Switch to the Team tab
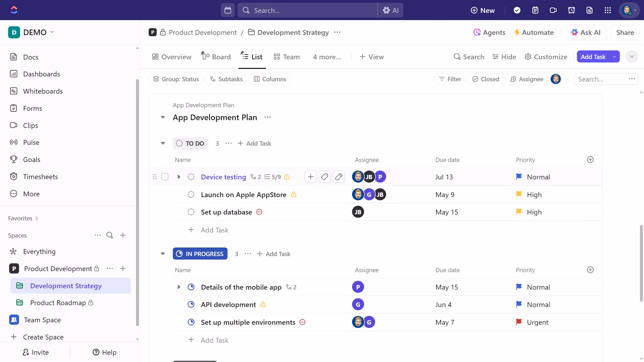 286,57
